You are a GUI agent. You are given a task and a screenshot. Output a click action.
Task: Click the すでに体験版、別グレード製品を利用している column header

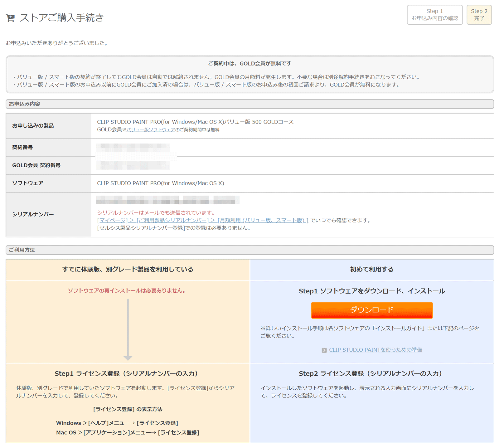tap(128, 270)
